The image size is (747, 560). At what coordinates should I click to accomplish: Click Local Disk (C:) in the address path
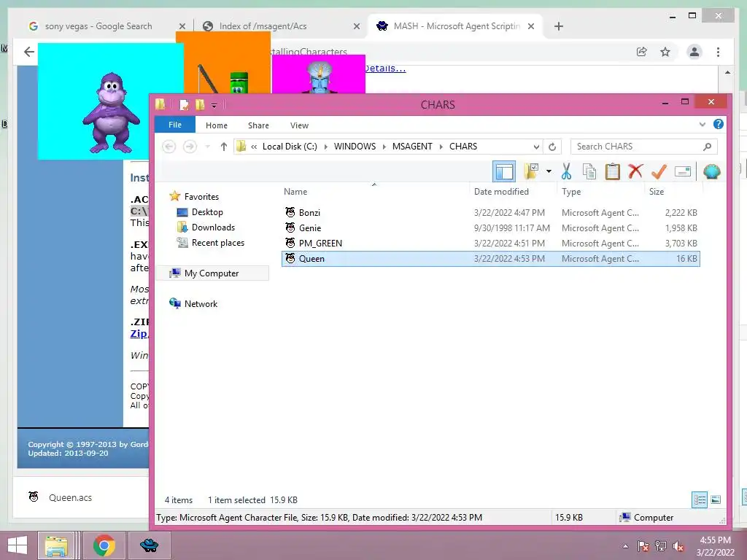(290, 146)
